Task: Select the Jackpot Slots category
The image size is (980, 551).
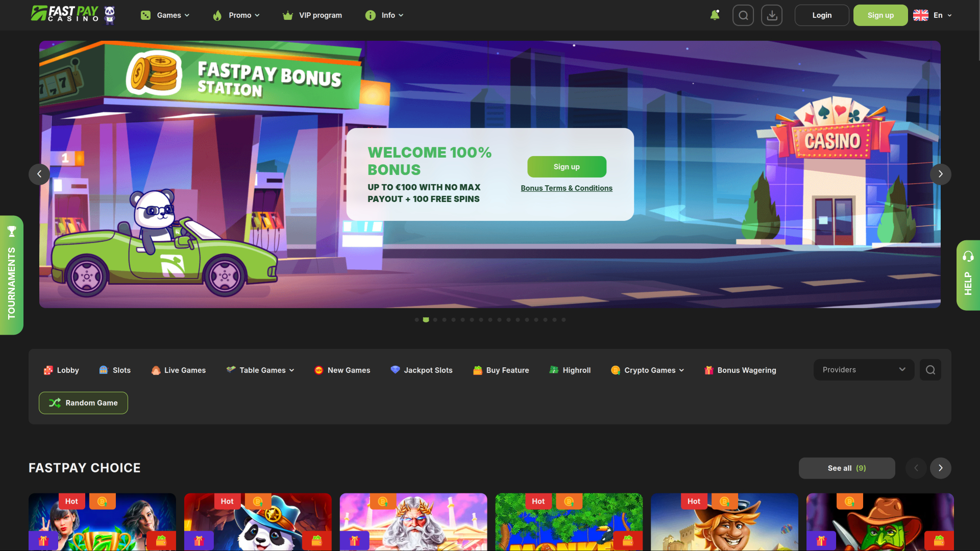Action: pos(422,370)
